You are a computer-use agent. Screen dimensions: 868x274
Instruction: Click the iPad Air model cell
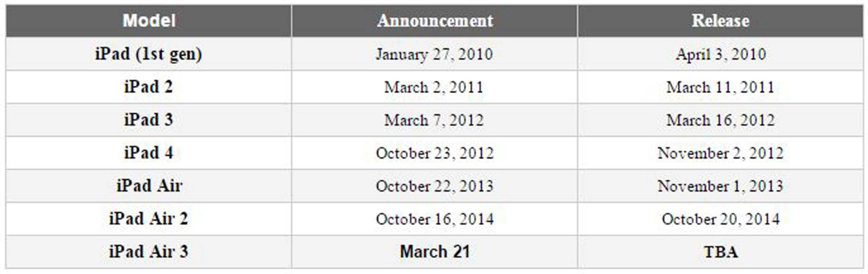coord(149,186)
